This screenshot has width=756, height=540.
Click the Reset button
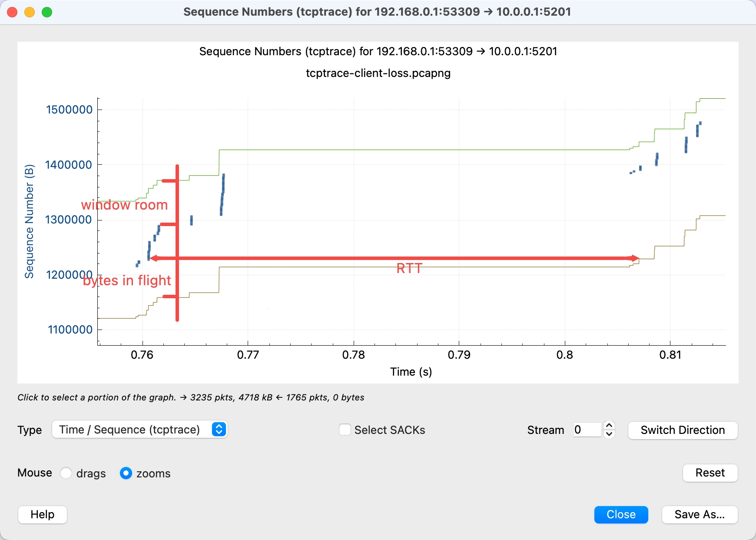click(x=710, y=473)
